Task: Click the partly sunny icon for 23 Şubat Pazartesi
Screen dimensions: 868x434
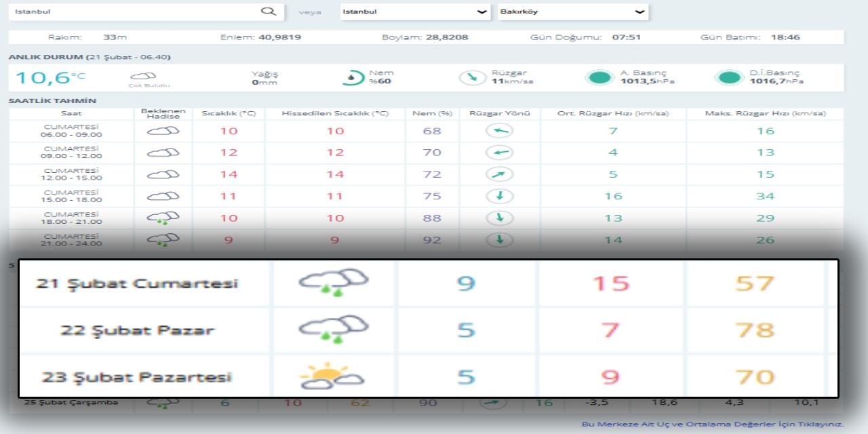Action: tap(332, 376)
